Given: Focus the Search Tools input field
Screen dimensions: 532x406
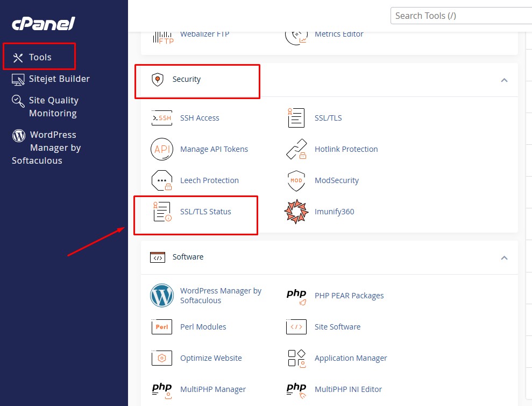Looking at the screenshot, I should (x=460, y=16).
